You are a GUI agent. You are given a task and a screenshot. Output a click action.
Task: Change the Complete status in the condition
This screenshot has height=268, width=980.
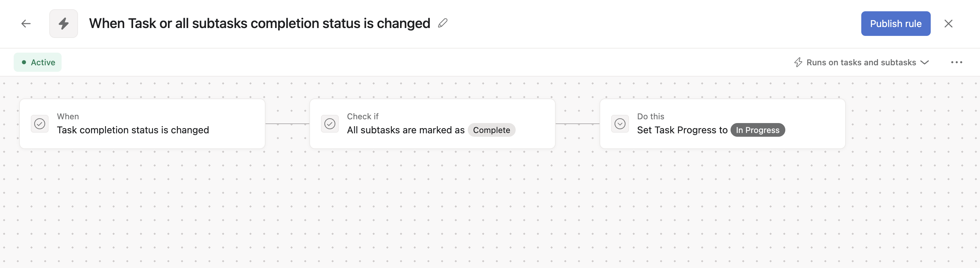(492, 130)
